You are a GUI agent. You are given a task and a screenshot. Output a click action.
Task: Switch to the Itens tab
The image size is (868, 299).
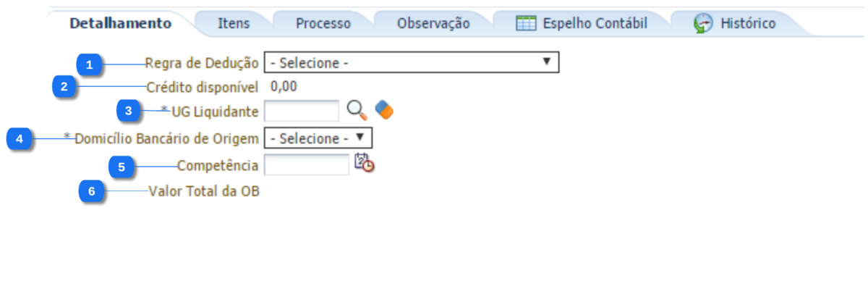(234, 23)
